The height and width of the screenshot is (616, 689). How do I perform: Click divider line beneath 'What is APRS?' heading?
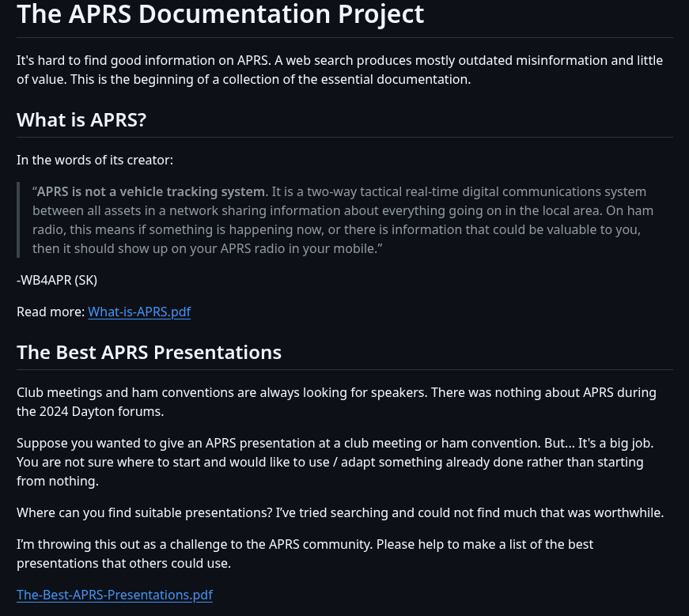345,138
